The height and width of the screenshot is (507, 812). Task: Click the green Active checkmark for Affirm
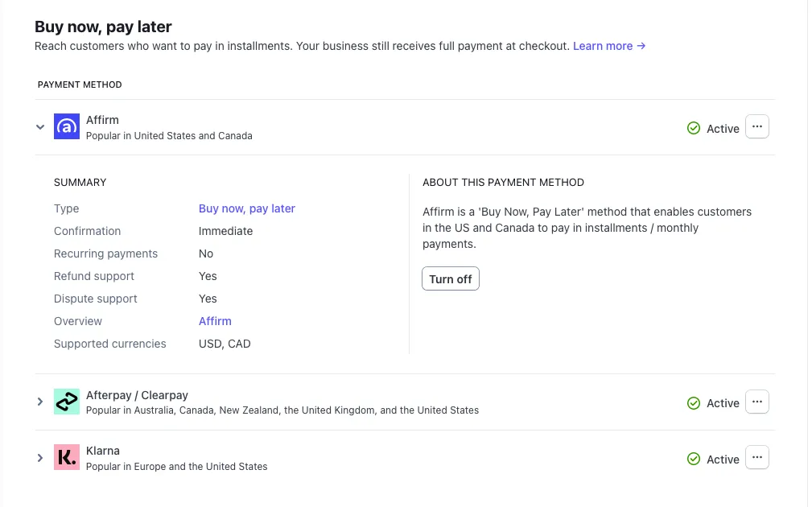693,129
